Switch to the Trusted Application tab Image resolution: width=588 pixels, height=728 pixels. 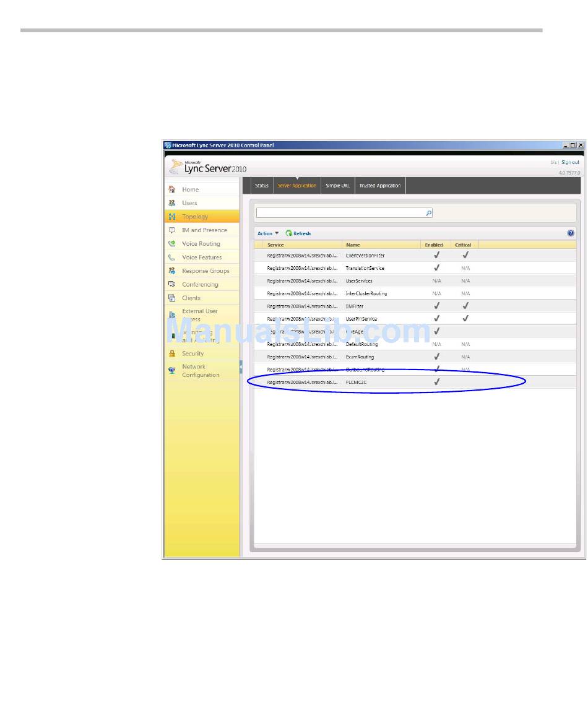[379, 185]
